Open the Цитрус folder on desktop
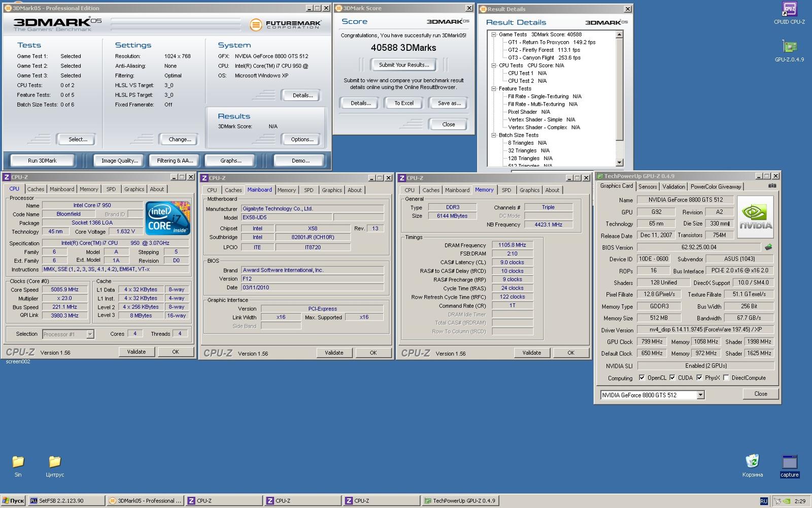Screen dimensions: 812x508 click(55, 466)
